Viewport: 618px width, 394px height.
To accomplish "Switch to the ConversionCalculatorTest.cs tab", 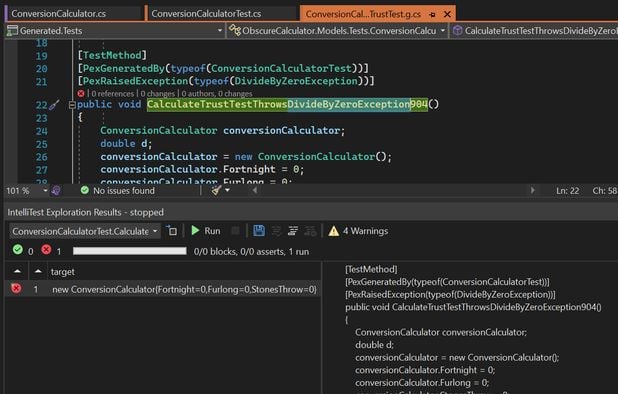I will [206, 14].
